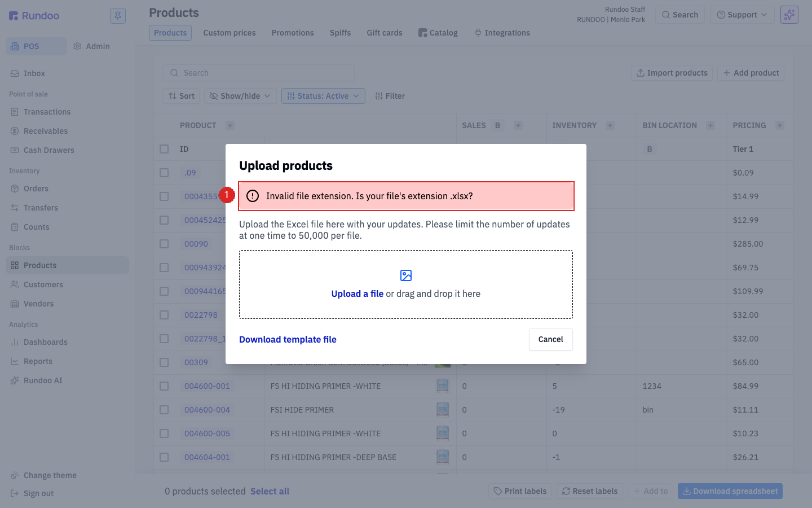Click the Select all link

(270, 491)
